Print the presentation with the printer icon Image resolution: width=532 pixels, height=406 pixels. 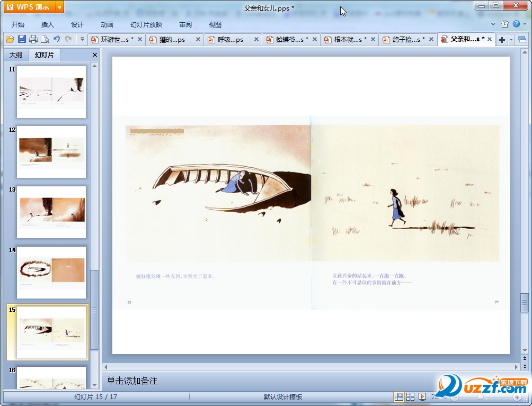click(x=33, y=39)
